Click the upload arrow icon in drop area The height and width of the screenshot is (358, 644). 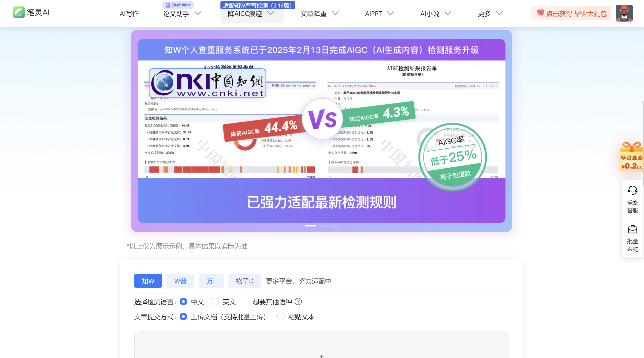click(321, 356)
